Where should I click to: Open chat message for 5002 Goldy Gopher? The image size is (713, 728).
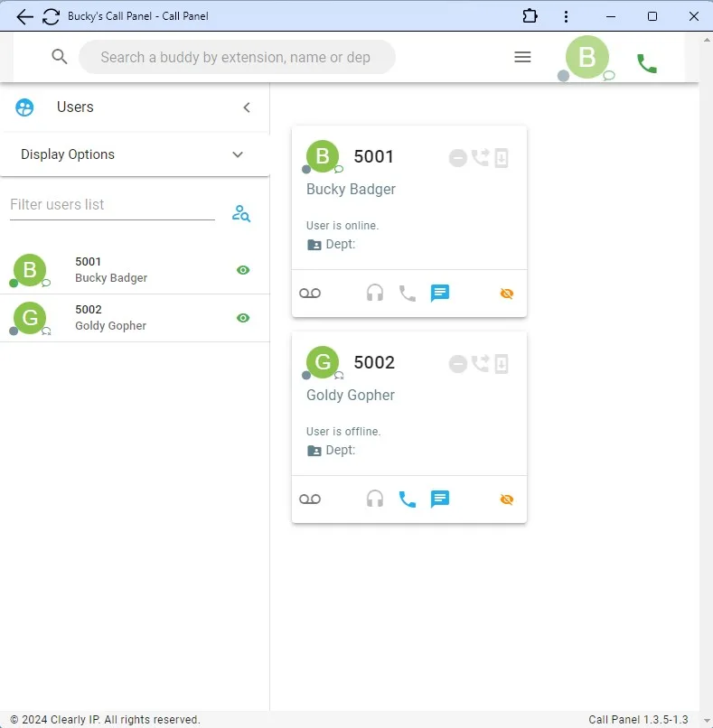point(439,499)
